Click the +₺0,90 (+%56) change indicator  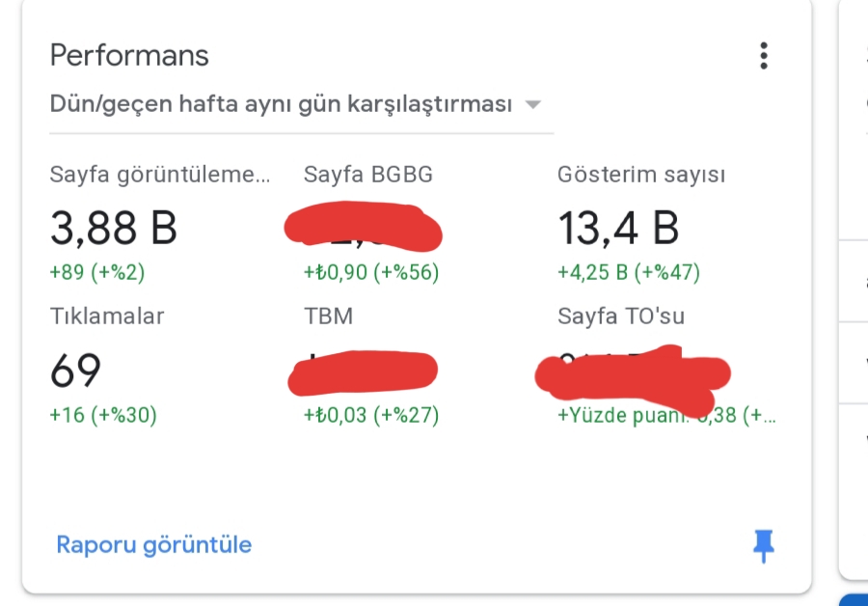tap(371, 272)
